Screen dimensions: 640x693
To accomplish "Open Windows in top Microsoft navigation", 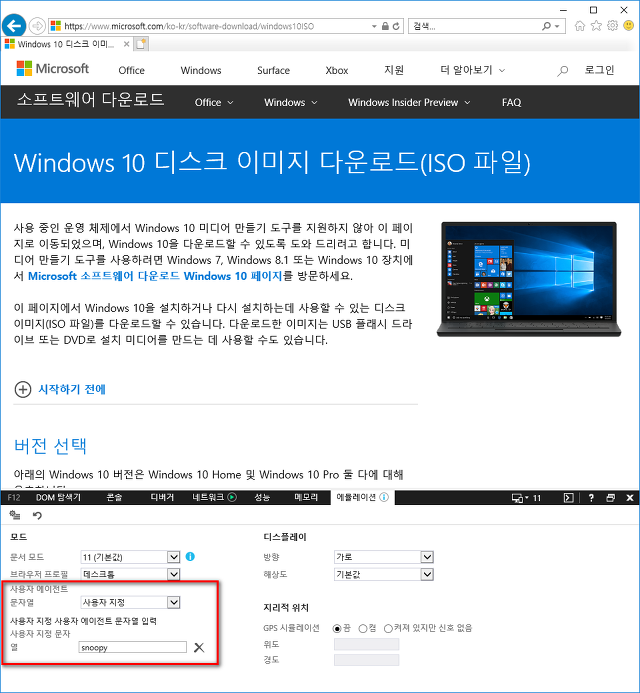I will coord(201,70).
